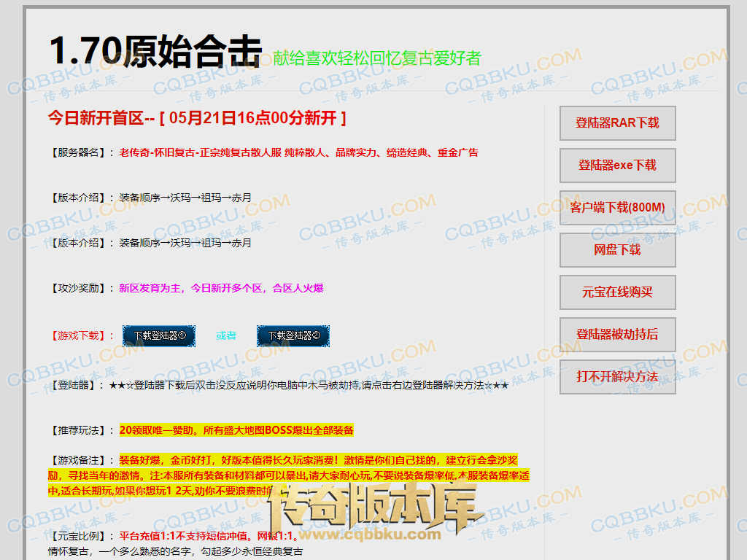Open 打不开解决方法 troubleshooting button
The height and width of the screenshot is (560, 747).
(x=617, y=377)
